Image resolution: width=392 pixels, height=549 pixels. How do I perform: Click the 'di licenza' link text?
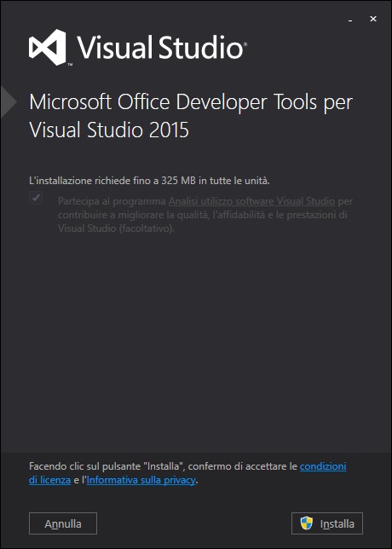point(49,480)
